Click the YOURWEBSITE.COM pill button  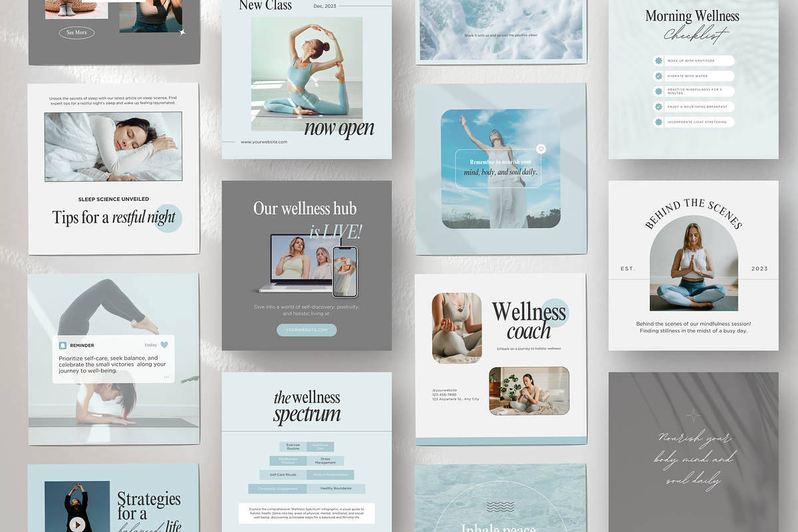pos(307,330)
